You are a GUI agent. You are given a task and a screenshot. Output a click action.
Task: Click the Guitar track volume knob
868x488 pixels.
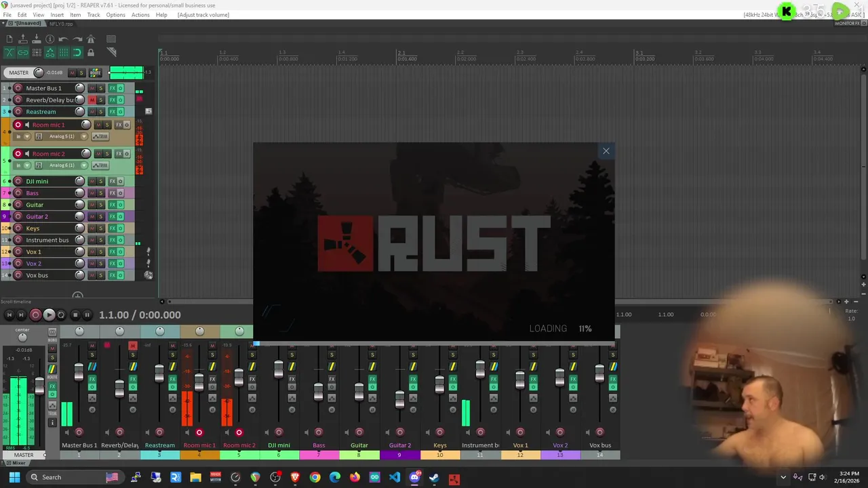[79, 205]
